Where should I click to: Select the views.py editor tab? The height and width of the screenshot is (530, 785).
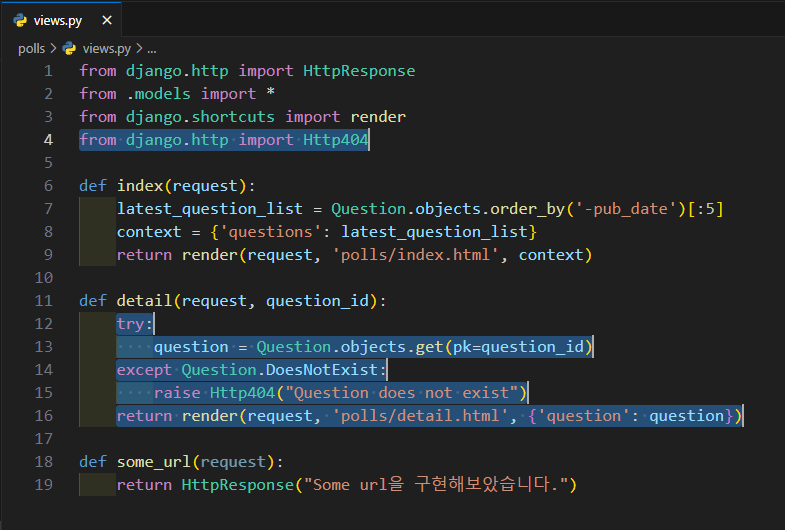(x=61, y=20)
